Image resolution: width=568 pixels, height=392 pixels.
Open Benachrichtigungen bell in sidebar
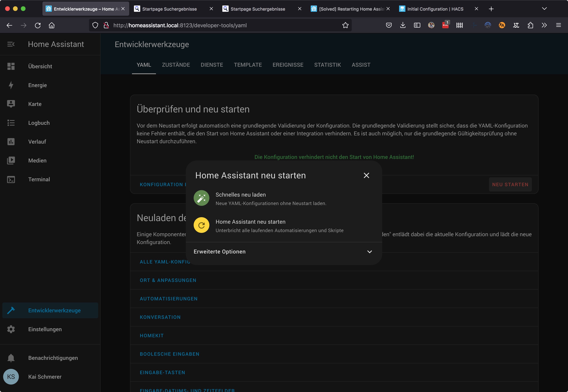tap(53, 358)
